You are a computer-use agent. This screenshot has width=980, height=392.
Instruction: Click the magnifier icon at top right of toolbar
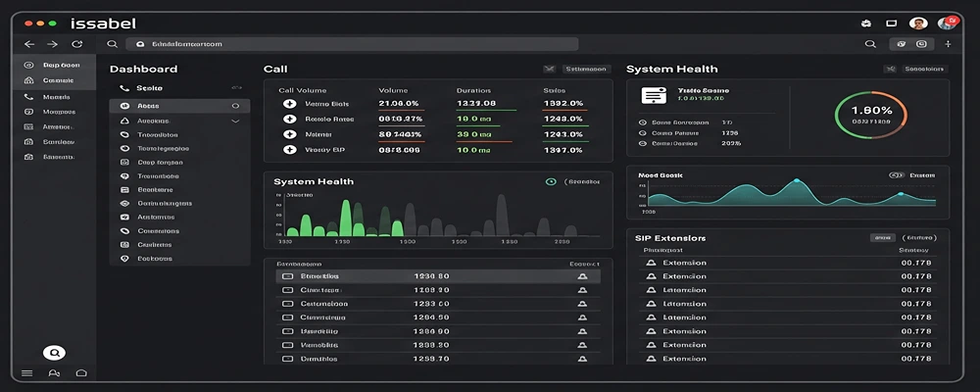(x=870, y=44)
